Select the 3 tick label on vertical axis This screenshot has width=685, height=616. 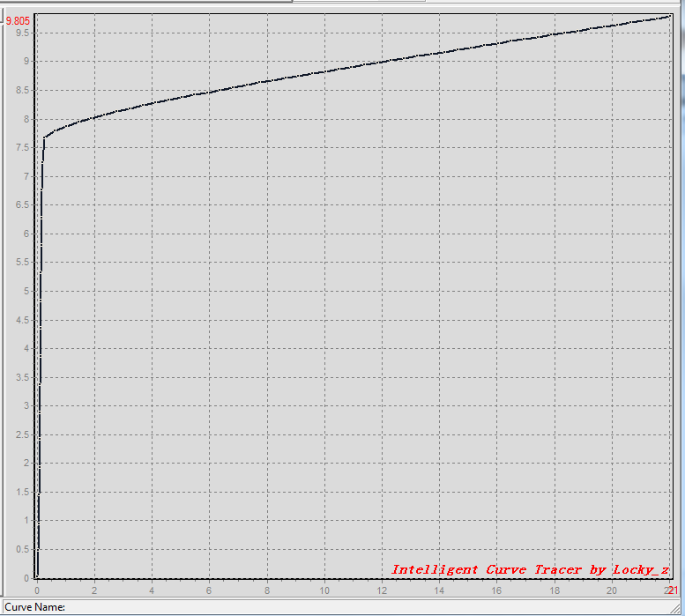[x=26, y=405]
